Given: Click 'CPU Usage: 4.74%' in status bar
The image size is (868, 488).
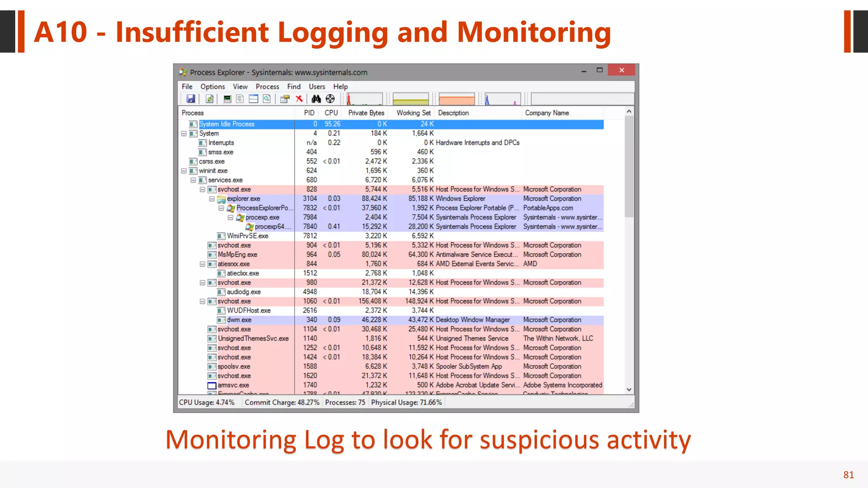Looking at the screenshot, I should click(x=207, y=402).
